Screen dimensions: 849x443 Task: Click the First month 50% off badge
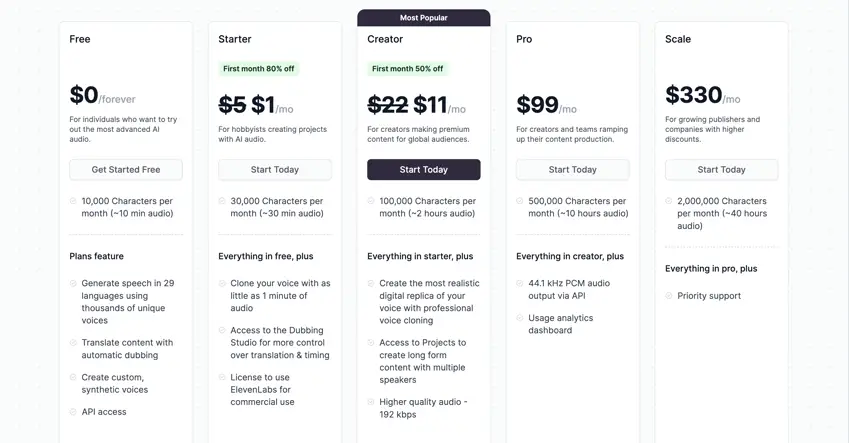407,69
